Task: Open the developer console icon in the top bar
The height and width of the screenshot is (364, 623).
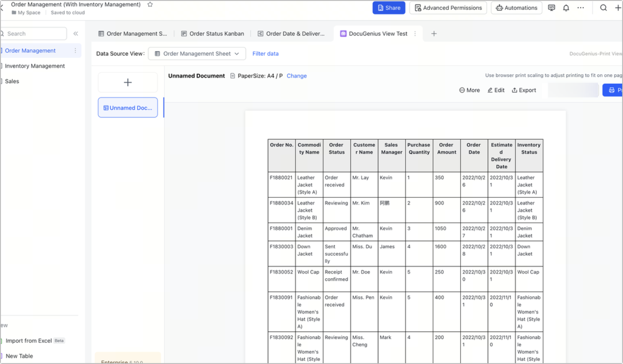Action: [x=551, y=7]
